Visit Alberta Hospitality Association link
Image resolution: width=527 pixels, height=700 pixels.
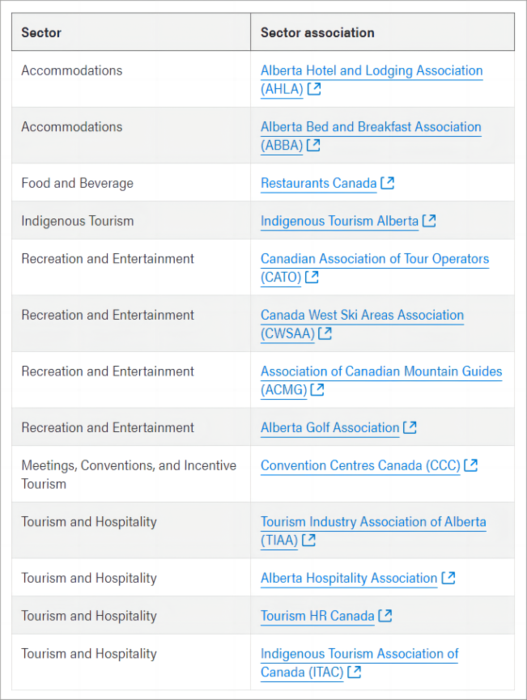tap(349, 578)
